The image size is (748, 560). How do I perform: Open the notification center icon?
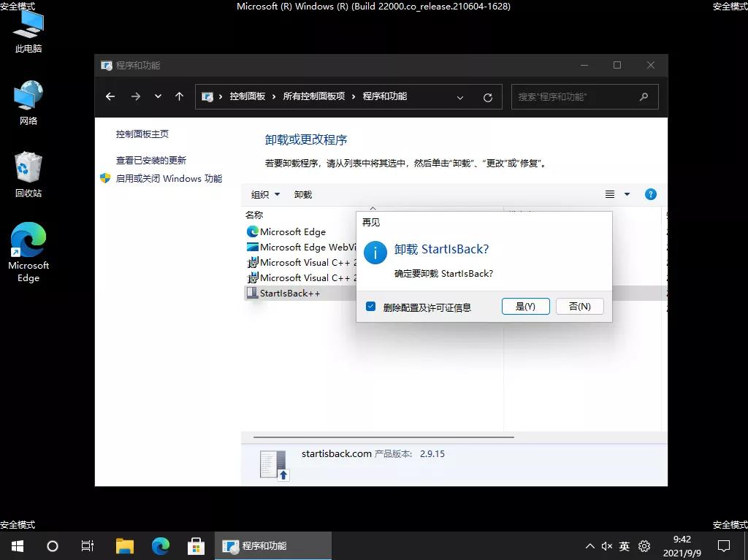click(723, 545)
